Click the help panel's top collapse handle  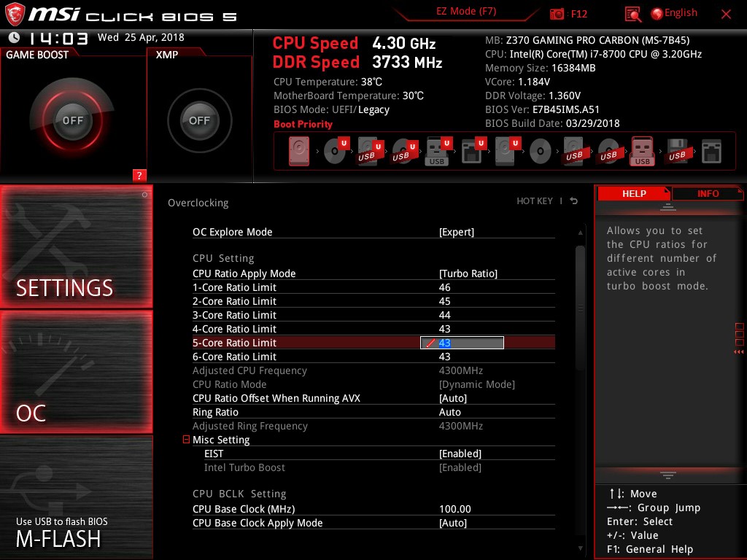668,206
